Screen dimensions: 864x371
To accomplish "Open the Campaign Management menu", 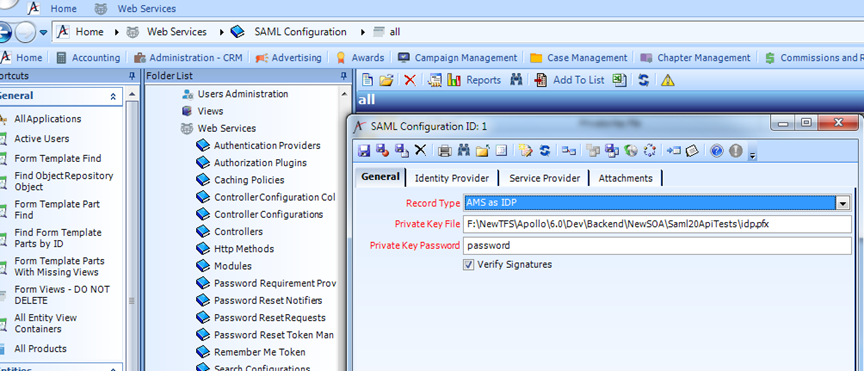I will [x=458, y=58].
